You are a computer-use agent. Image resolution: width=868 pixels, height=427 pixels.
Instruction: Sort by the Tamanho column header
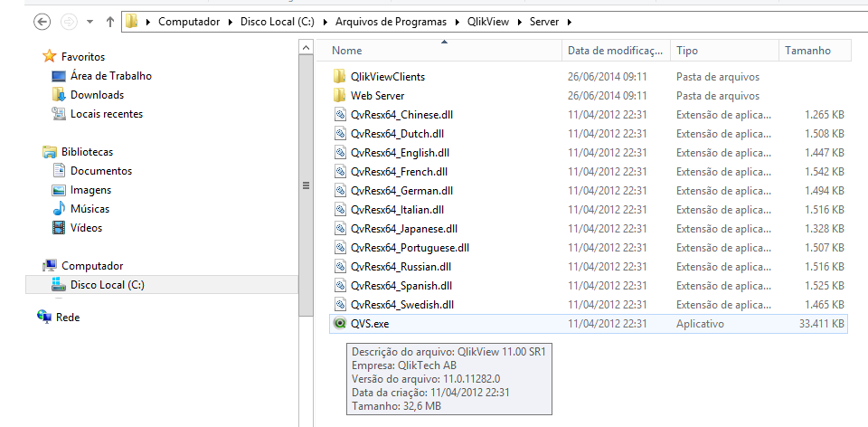[x=815, y=51]
